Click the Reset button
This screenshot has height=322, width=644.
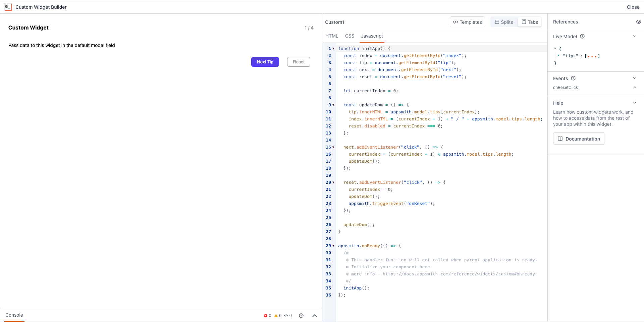pyautogui.click(x=298, y=62)
